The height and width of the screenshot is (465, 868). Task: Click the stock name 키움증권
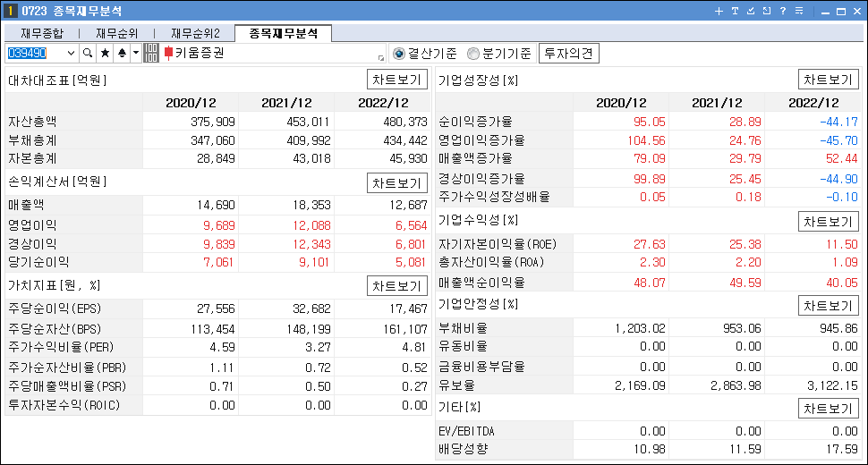pyautogui.click(x=200, y=53)
